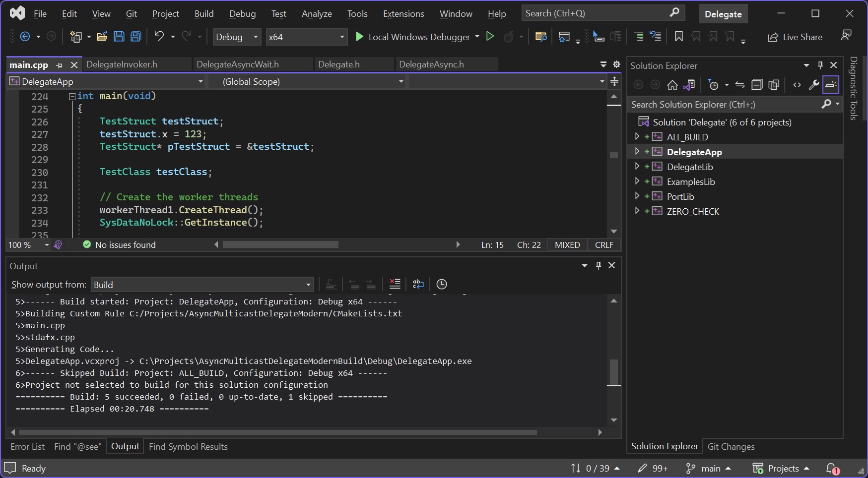The width and height of the screenshot is (868, 478).
Task: Sync with active document in Solution Explorer
Action: pos(740,85)
